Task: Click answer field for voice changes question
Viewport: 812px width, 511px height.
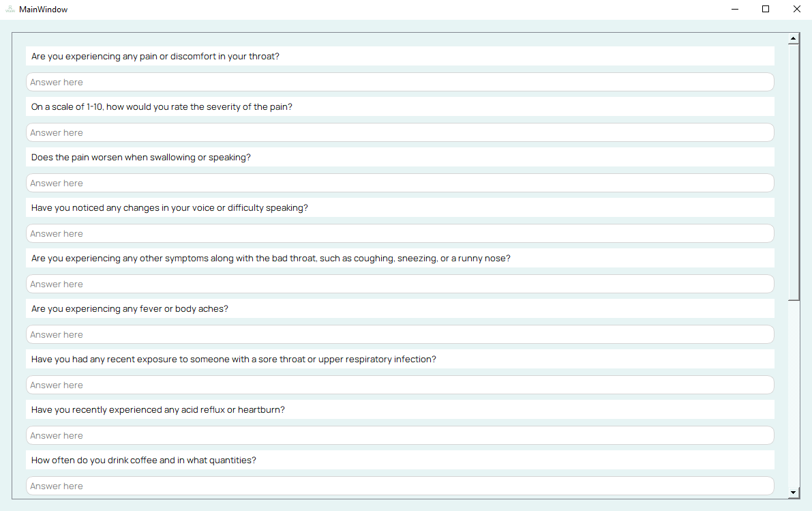Action: click(x=400, y=234)
